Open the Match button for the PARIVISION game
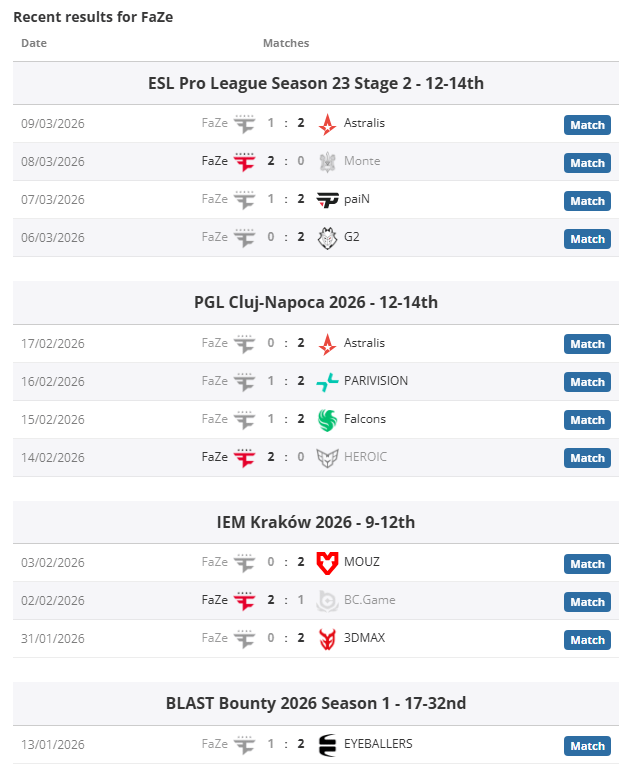This screenshot has height=784, width=635. (x=587, y=382)
